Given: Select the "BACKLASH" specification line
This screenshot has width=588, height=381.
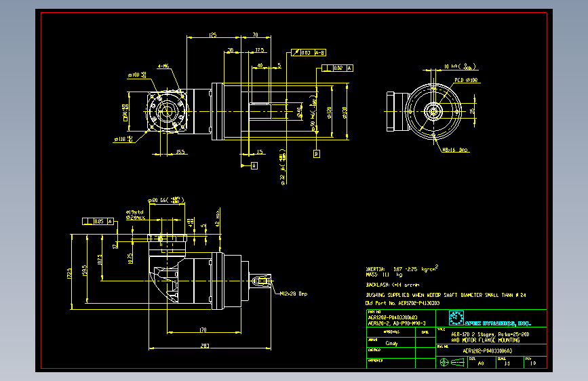Looking at the screenshot, I should [393, 285].
